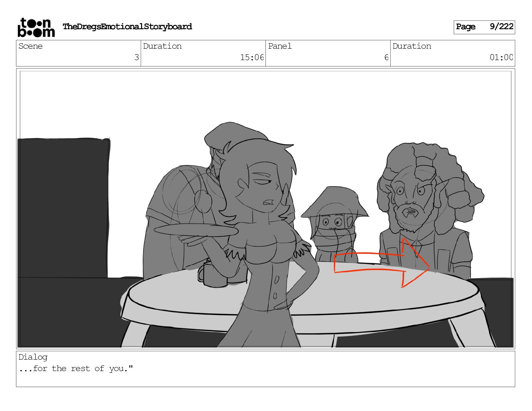Select the scene number 3
532x411 pixels.
point(136,57)
